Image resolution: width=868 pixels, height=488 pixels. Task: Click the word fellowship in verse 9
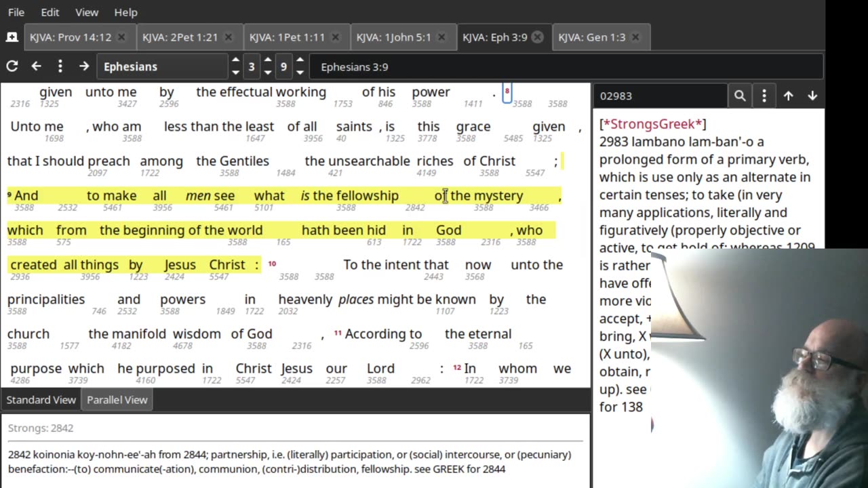(x=367, y=195)
